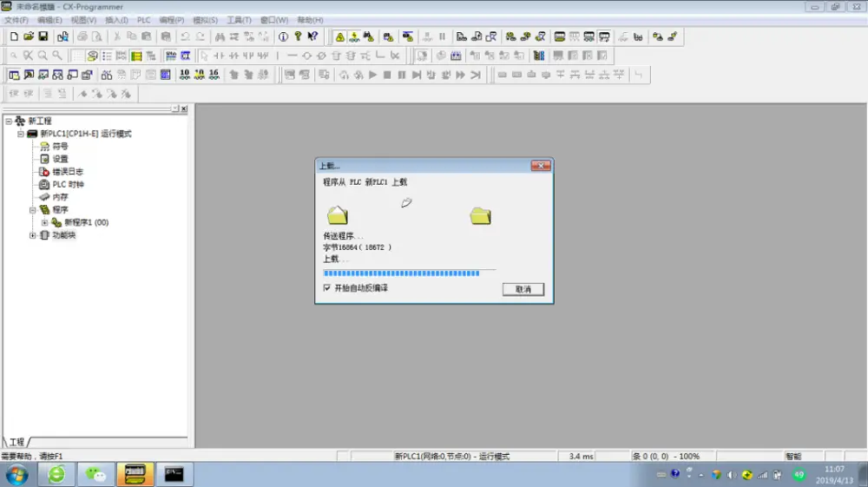Image resolution: width=868 pixels, height=487 pixels.
Task: Toggle the output window icon
Action: (29, 75)
